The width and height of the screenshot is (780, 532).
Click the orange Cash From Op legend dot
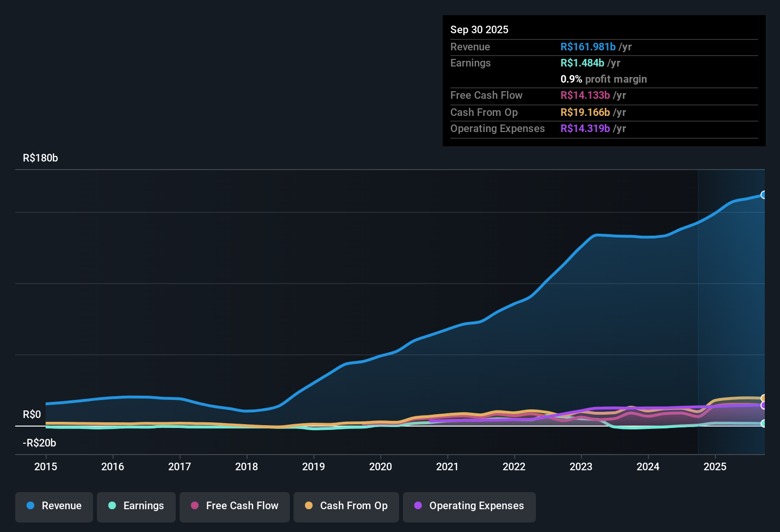[x=309, y=506]
